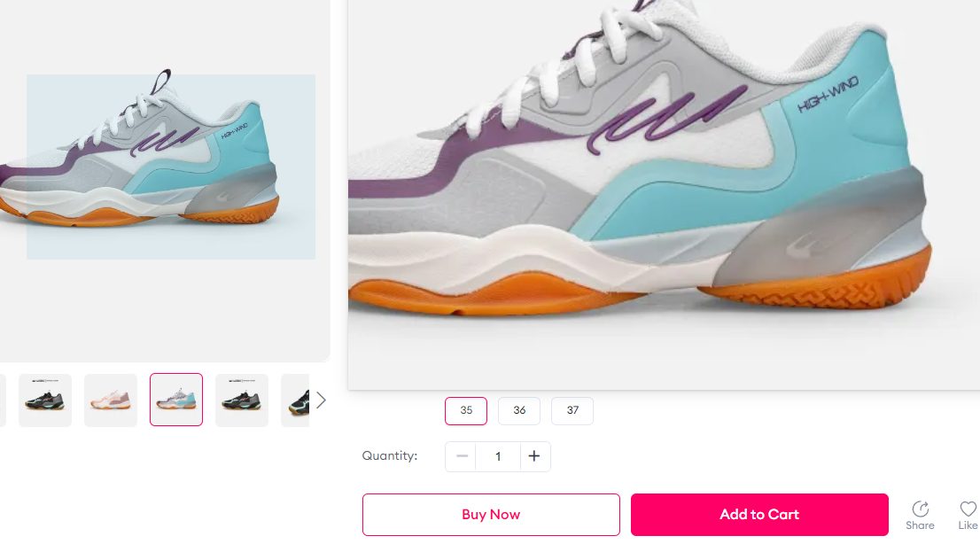Open the second black shoe thumbnail
Image resolution: width=980 pixels, height=544 pixels.
click(x=242, y=400)
